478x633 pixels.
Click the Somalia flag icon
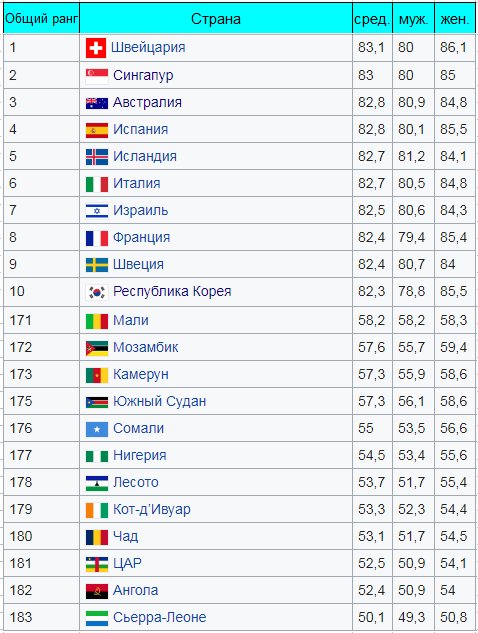[97, 429]
